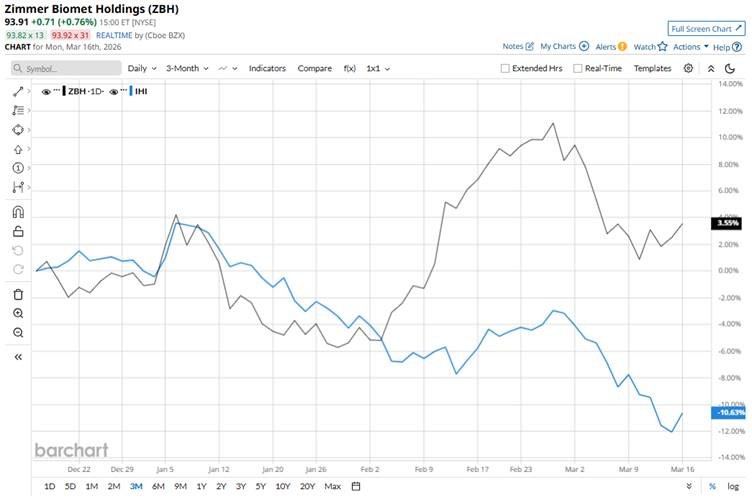Image resolution: width=752 pixels, height=500 pixels.
Task: Open the My Charts link
Action: [x=563, y=46]
